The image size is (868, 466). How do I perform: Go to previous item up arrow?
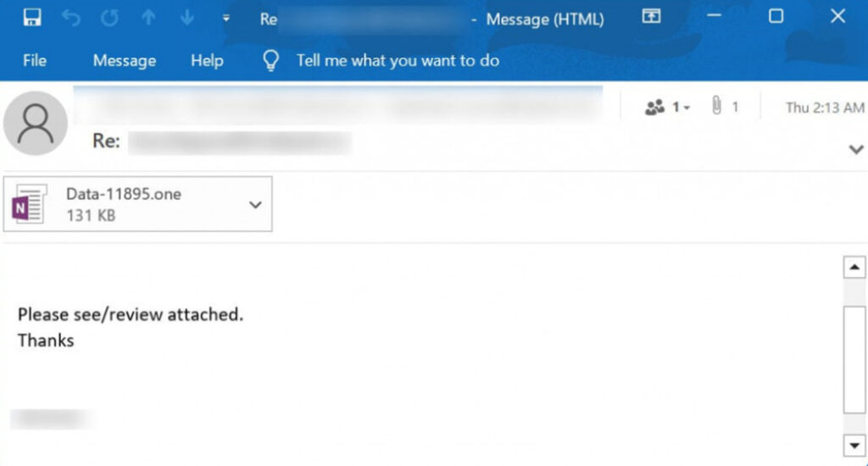(148, 18)
